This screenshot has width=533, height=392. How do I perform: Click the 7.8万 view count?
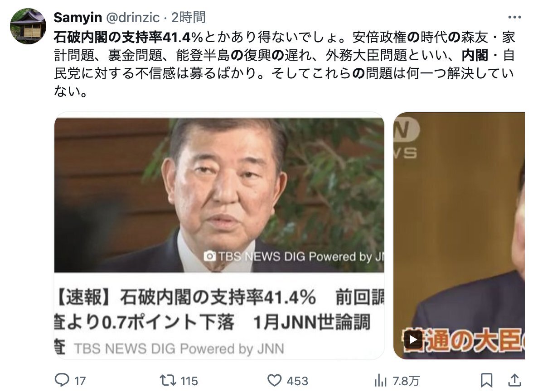pyautogui.click(x=406, y=381)
